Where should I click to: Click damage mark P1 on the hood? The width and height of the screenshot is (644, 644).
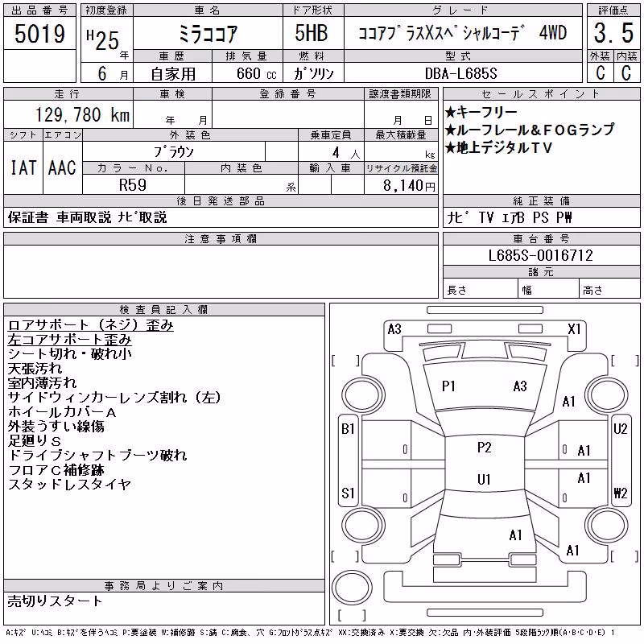coord(448,386)
